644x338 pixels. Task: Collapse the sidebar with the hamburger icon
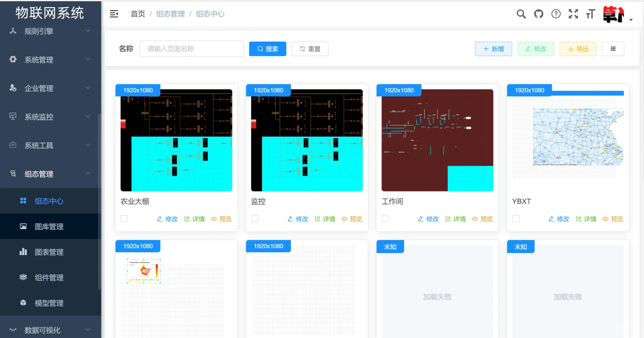(x=114, y=14)
